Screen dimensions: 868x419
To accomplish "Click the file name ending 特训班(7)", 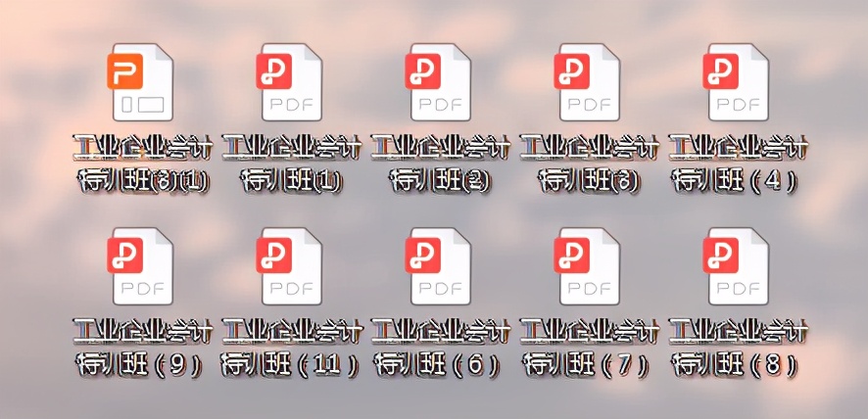I will click(x=590, y=349).
